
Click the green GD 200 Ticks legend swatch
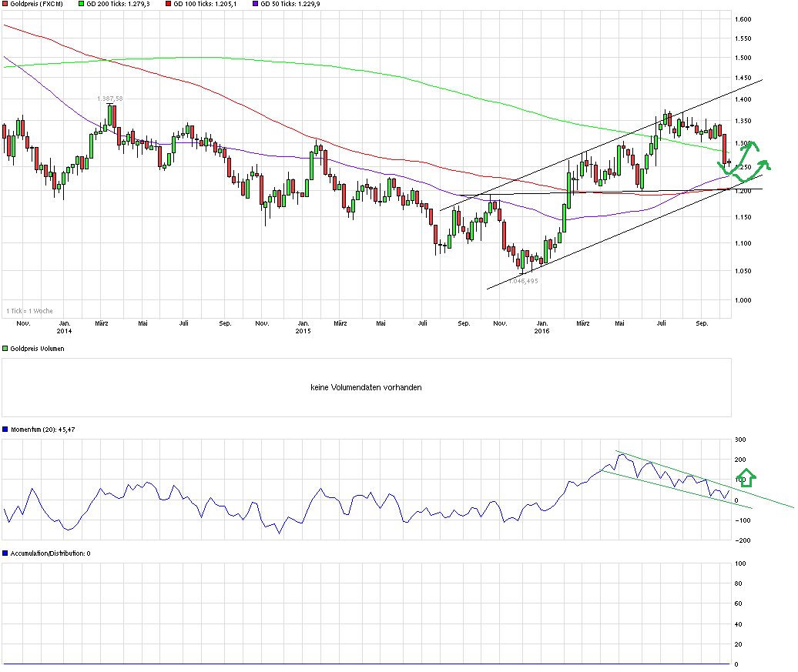[x=82, y=4]
